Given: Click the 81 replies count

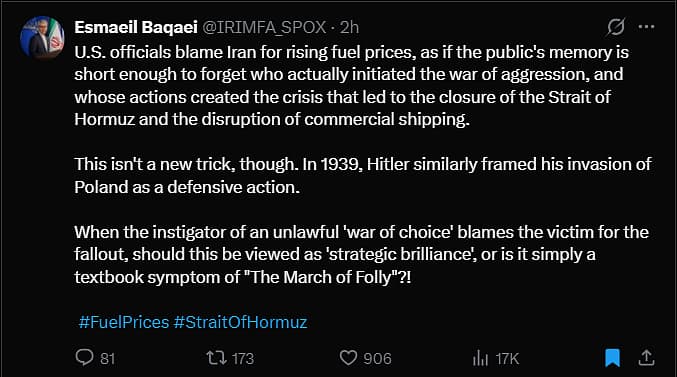Looking at the screenshot, I should (108, 358).
